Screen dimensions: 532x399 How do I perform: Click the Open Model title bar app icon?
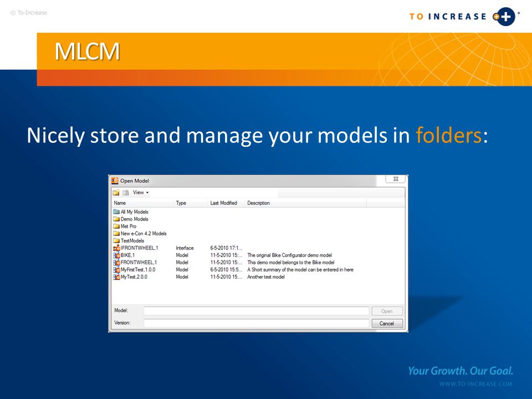tap(115, 181)
